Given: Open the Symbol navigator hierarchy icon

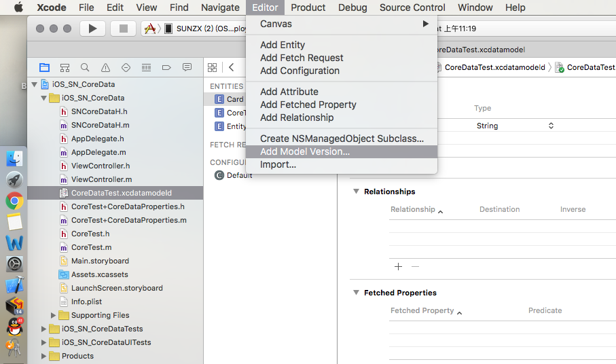Looking at the screenshot, I should pos(65,67).
